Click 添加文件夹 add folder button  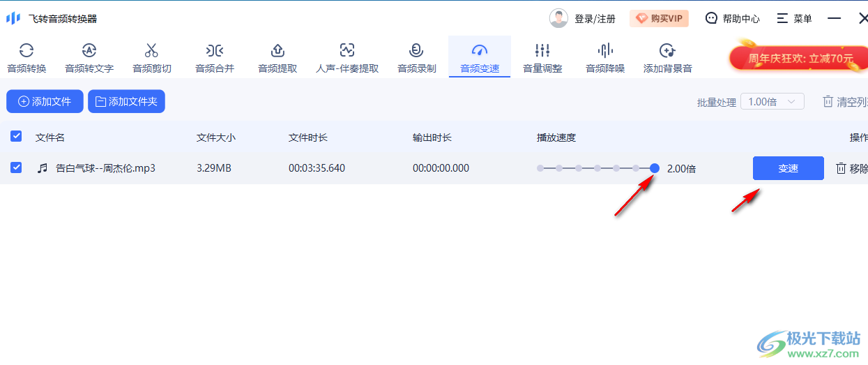126,101
